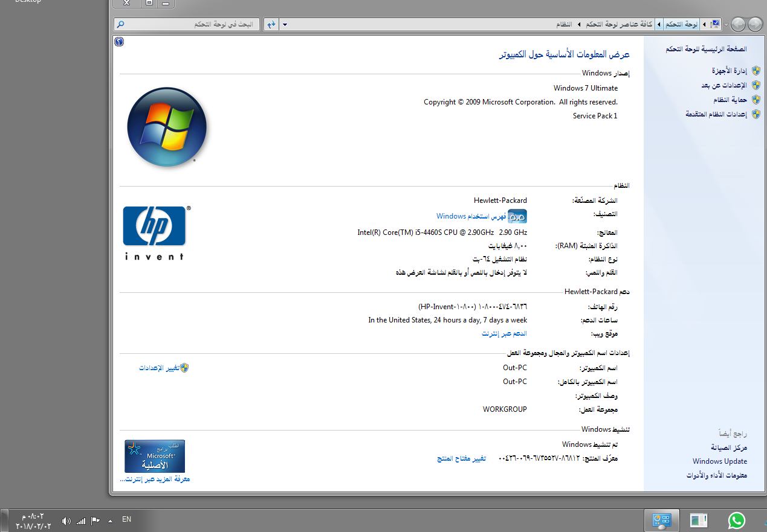Open the taskbar clock and date
The height and width of the screenshot is (532, 767).
33,521
